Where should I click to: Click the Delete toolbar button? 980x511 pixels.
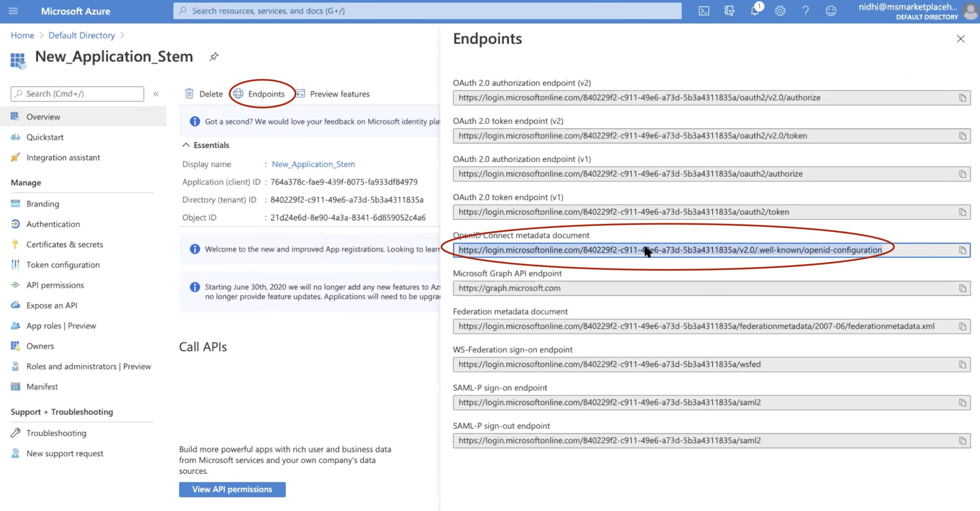coord(204,93)
